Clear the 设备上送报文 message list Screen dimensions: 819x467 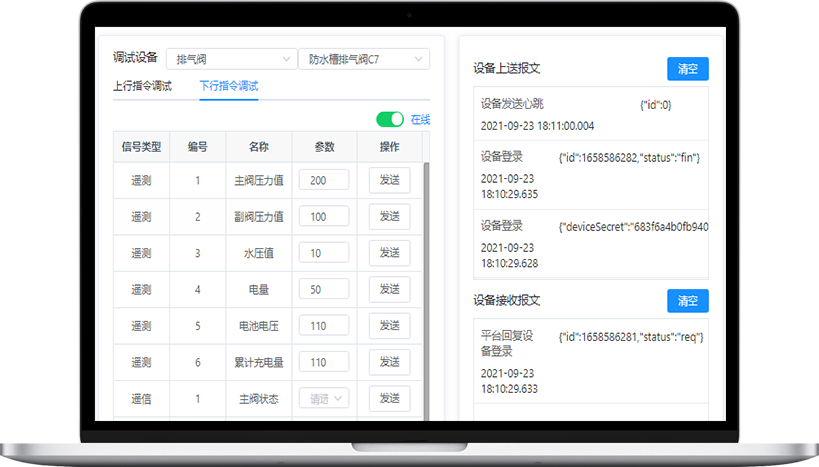point(687,69)
